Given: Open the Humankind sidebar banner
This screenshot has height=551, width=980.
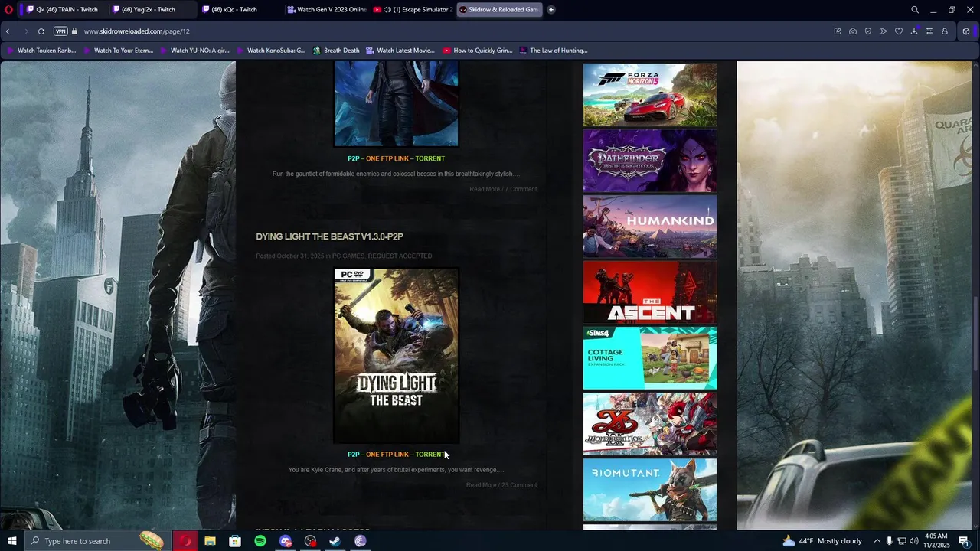Looking at the screenshot, I should [x=650, y=227].
